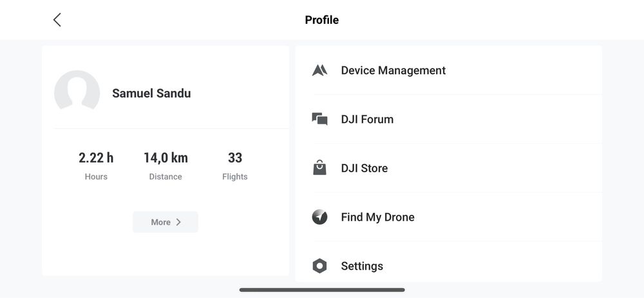Tap the profile avatar picture

point(77,93)
